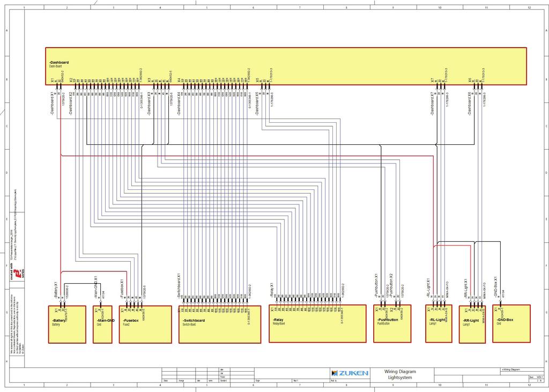
Task: Click the '-Dashboard X7' connector label
Action: pyautogui.click(x=432, y=103)
